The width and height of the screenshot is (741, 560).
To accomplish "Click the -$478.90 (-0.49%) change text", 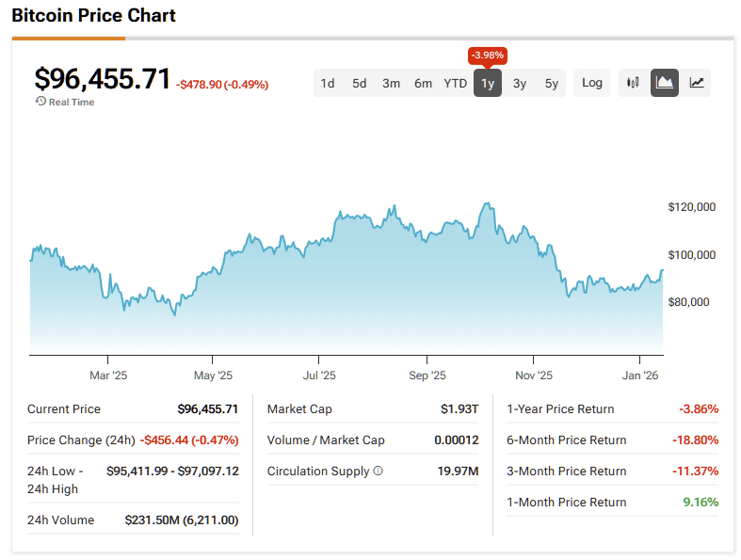I will point(222,85).
